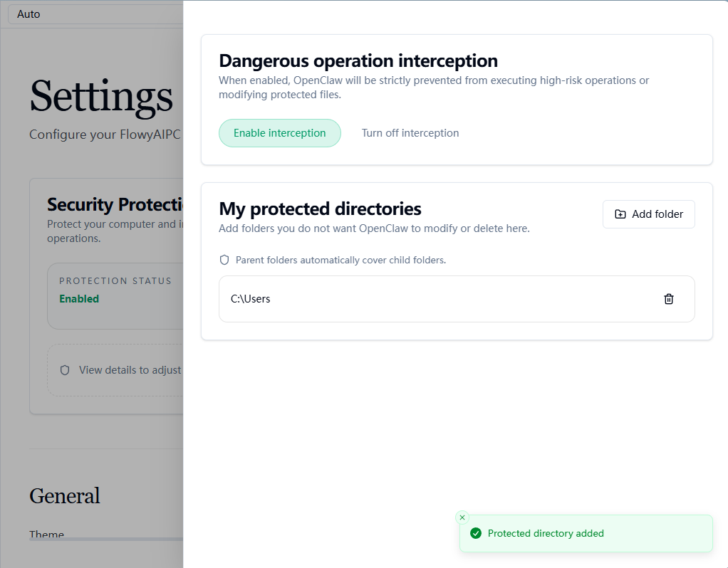Click the shield icon beside Parent folders note
Image resolution: width=728 pixels, height=568 pixels.
tap(224, 260)
